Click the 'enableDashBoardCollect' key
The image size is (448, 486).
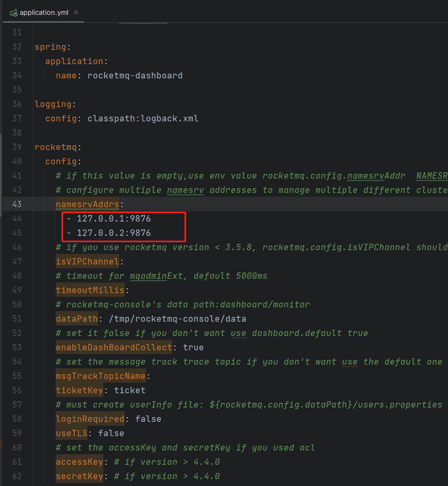[114, 348]
